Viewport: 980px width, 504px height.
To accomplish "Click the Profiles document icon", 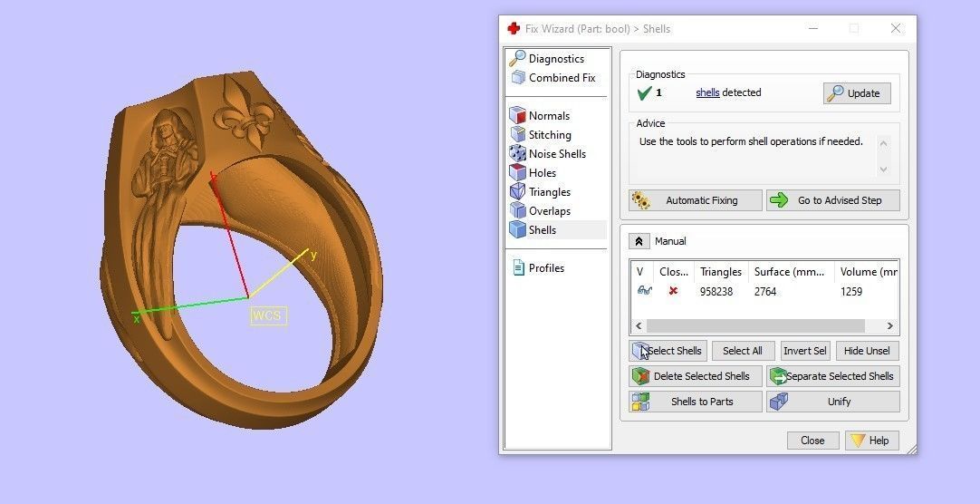I will (518, 267).
